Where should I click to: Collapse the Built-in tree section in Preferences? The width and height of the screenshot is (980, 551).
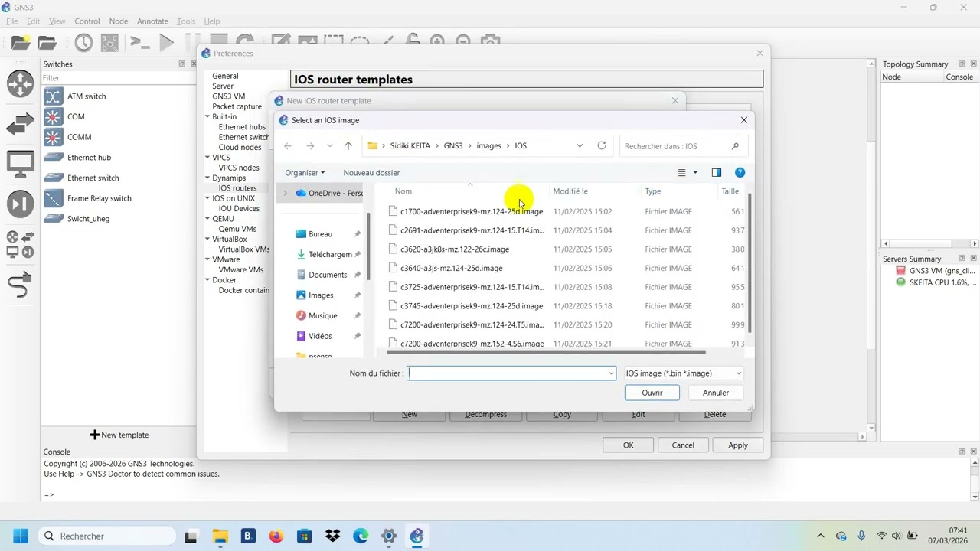tap(207, 117)
